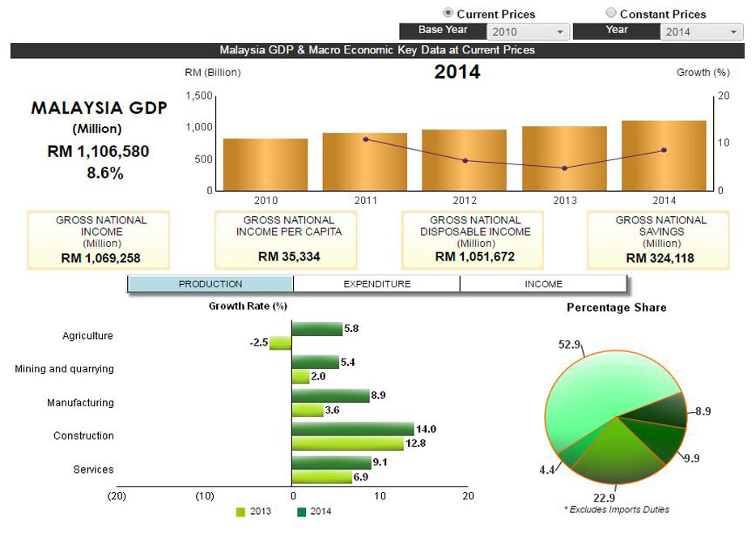Click the 2014 GDP bar
This screenshot has height=535, width=756.
[x=664, y=155]
